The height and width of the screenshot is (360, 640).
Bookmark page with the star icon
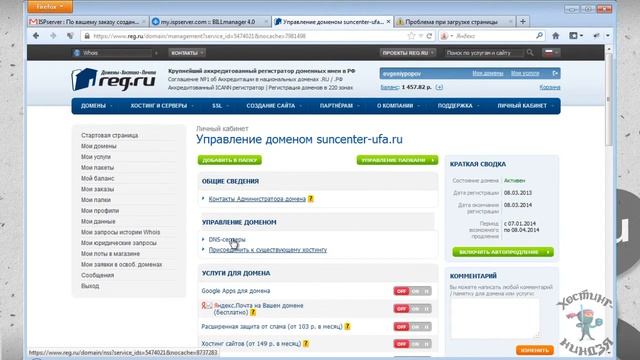[411, 36]
